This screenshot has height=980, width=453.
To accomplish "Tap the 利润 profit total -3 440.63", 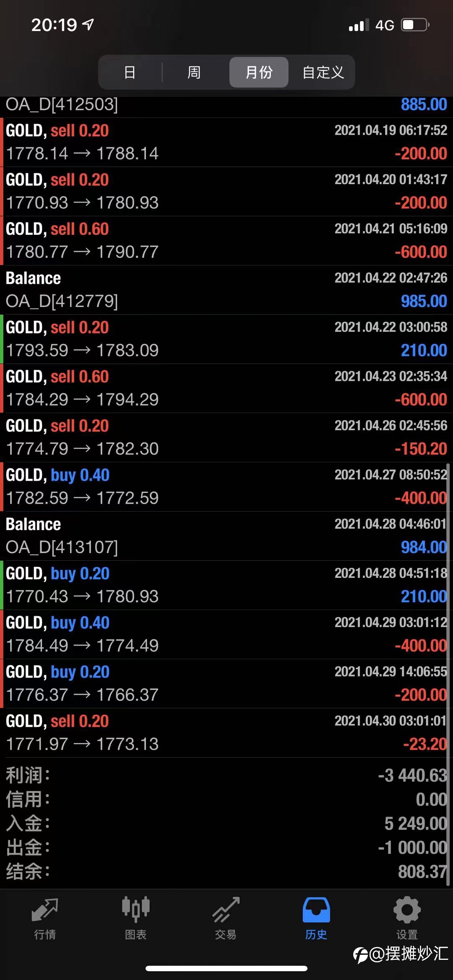I will (413, 775).
